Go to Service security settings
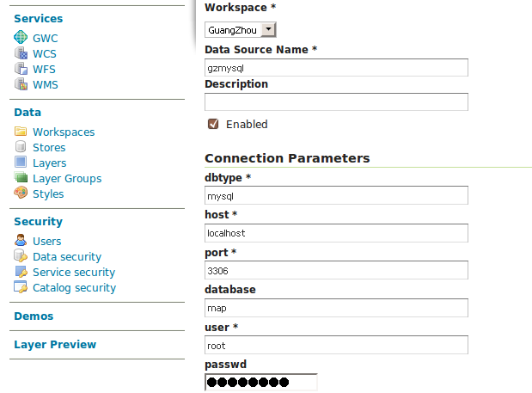The height and width of the screenshot is (393, 532). click(x=74, y=273)
